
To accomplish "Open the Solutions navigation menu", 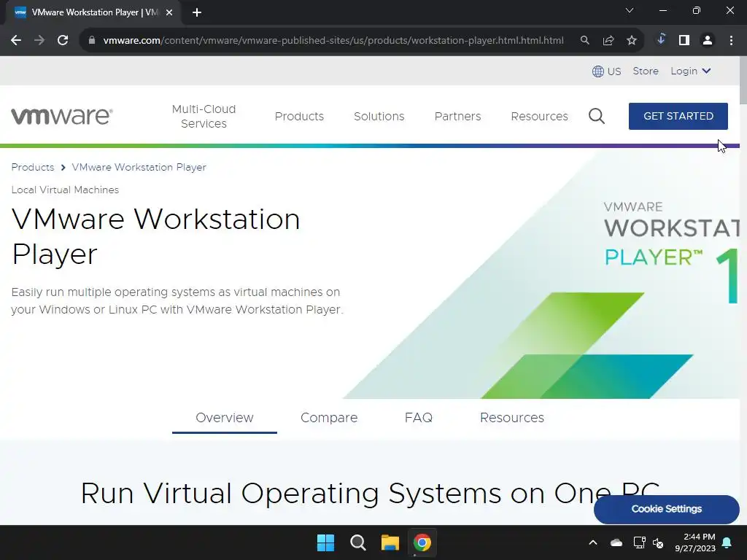I will 379,116.
